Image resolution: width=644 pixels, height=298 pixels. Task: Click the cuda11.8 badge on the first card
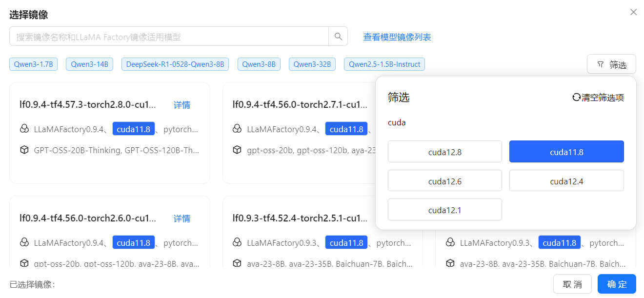133,128
